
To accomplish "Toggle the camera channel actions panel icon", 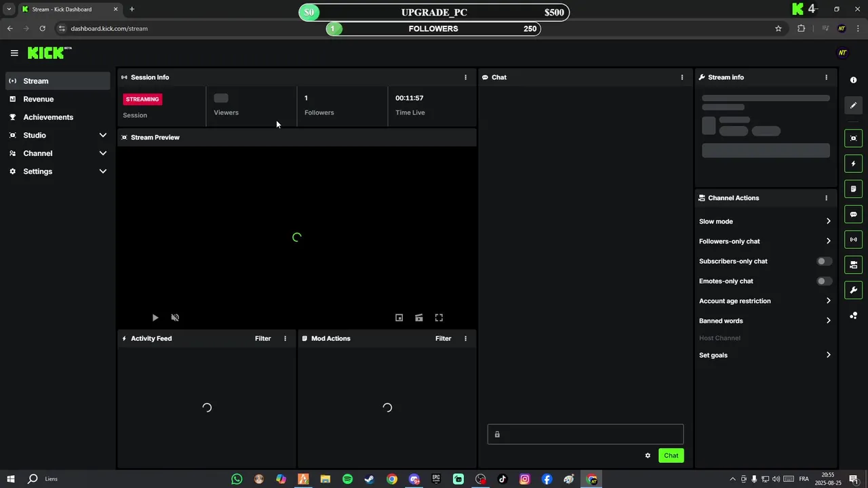I will [x=853, y=264].
